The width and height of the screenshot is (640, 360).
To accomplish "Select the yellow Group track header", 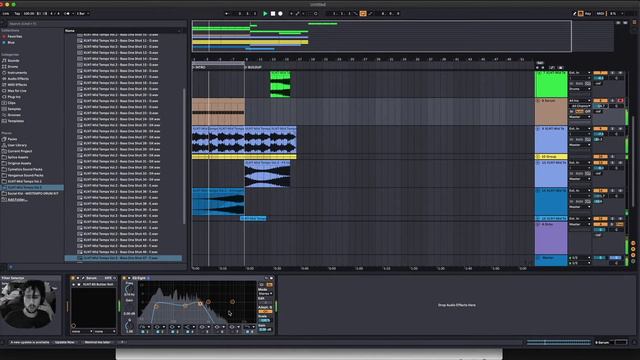I will [x=551, y=156].
